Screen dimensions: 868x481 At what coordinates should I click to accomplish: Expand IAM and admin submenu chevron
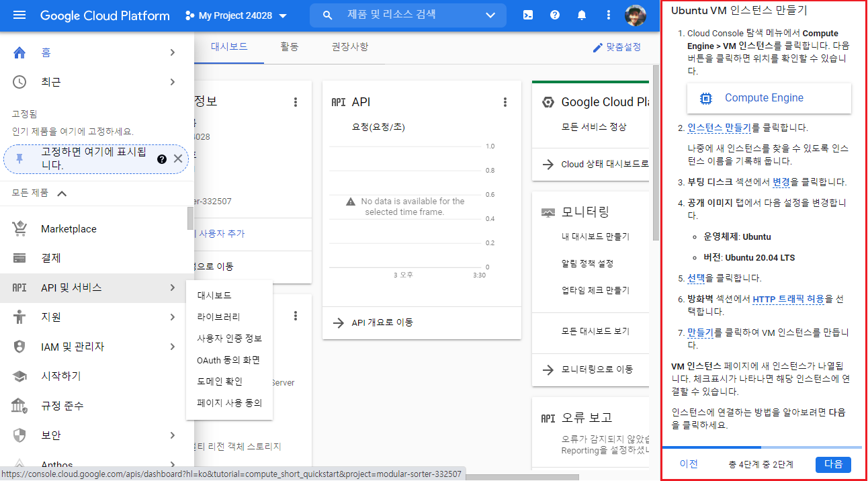point(173,347)
